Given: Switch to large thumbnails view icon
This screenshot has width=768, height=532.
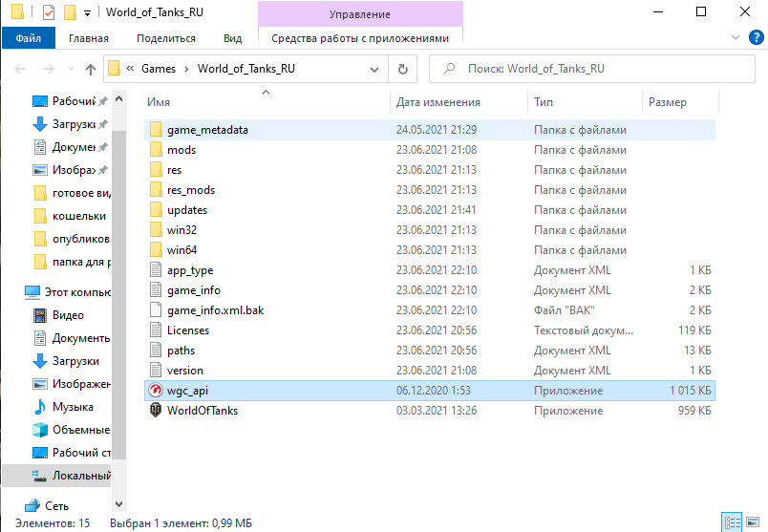Looking at the screenshot, I should (753, 522).
